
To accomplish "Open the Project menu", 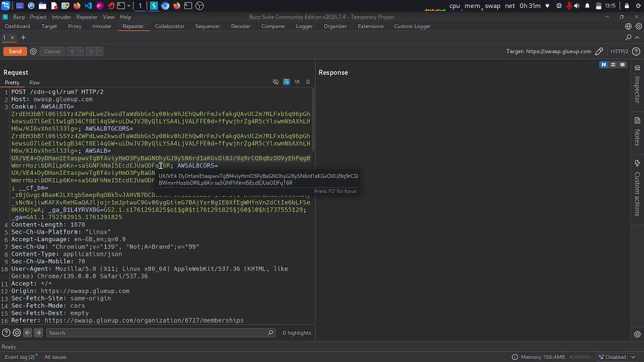I will 38,17.
